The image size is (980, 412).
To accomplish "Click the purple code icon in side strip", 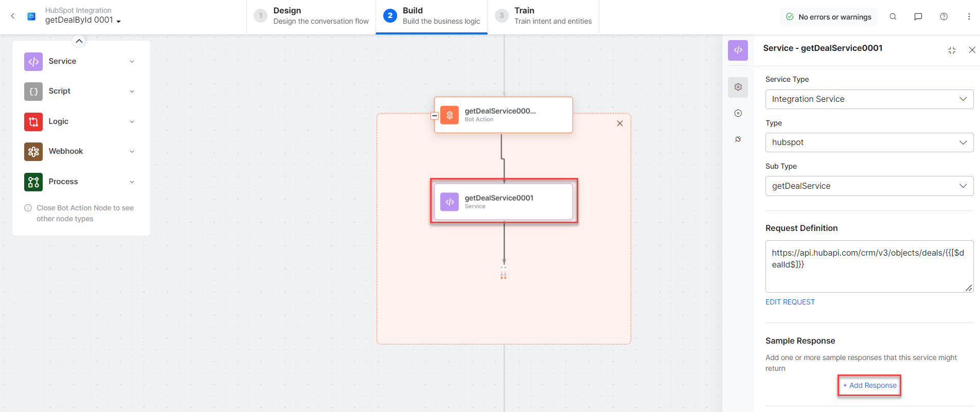I will [738, 50].
